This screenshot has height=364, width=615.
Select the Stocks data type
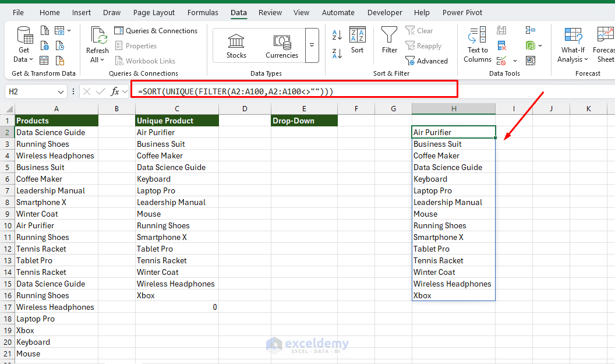(x=236, y=46)
